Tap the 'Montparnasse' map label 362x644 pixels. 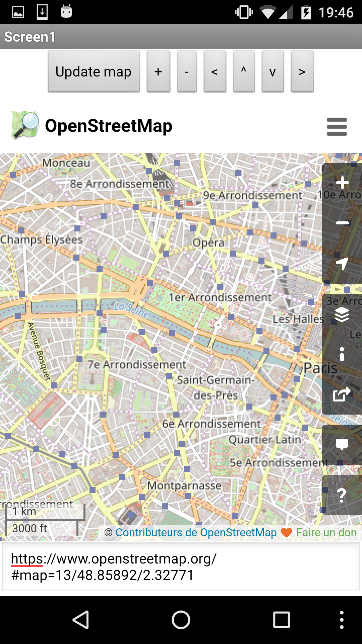tap(184, 485)
